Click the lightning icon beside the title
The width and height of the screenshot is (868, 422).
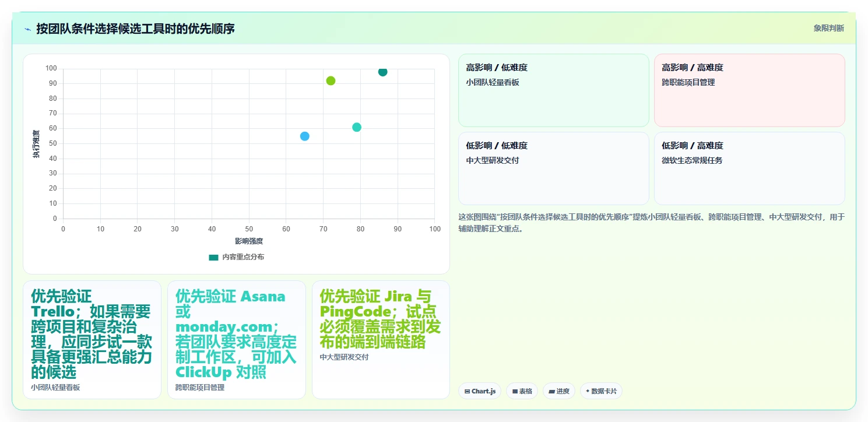[x=27, y=29]
